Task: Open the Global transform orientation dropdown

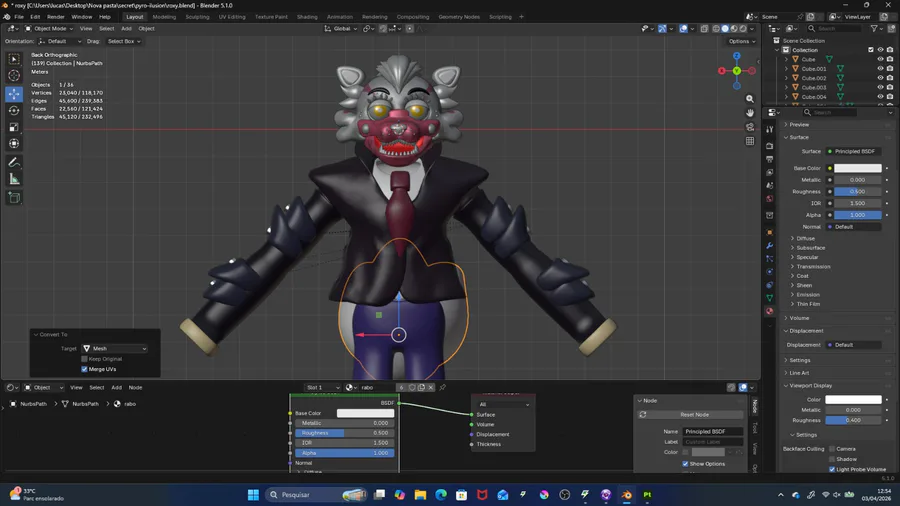Action: click(x=341, y=29)
